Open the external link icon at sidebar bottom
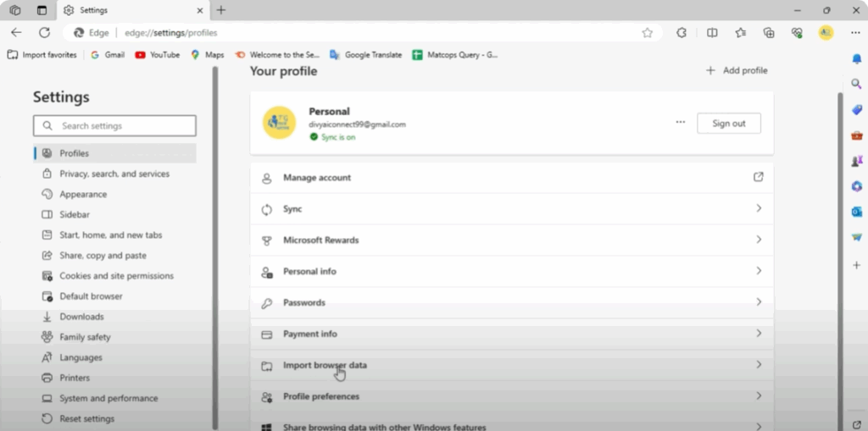Image resolution: width=868 pixels, height=431 pixels. (x=857, y=424)
